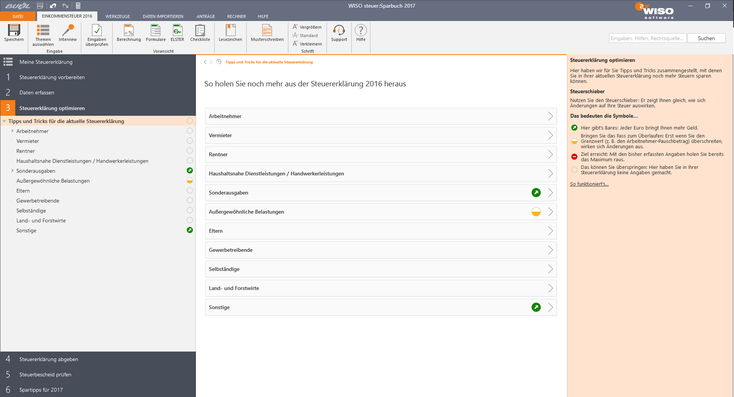734x397 pixels.
Task: Click the undo arrow in title bar
Action: pos(53,6)
